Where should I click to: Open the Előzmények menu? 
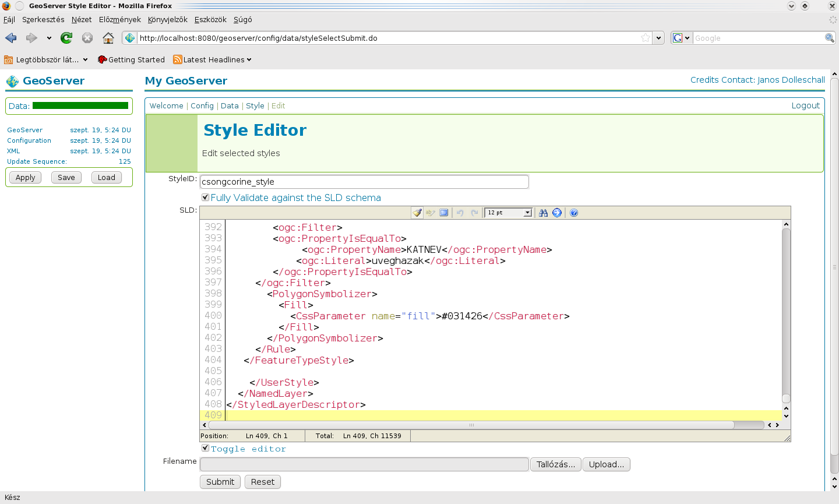(120, 19)
